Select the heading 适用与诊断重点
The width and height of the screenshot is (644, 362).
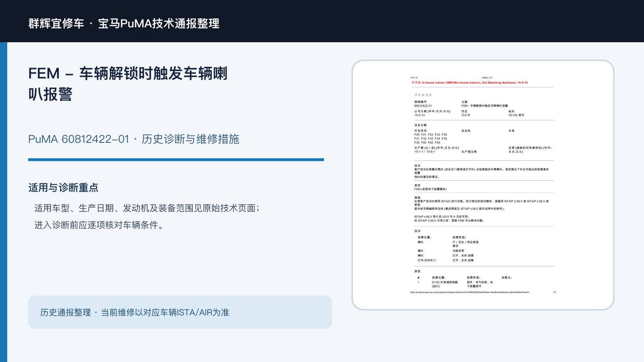[63, 188]
